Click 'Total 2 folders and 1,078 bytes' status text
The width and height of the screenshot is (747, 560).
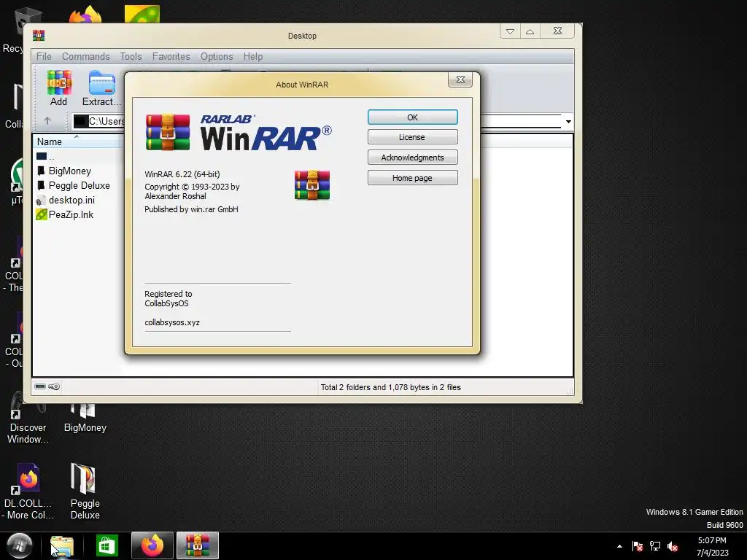(x=391, y=387)
